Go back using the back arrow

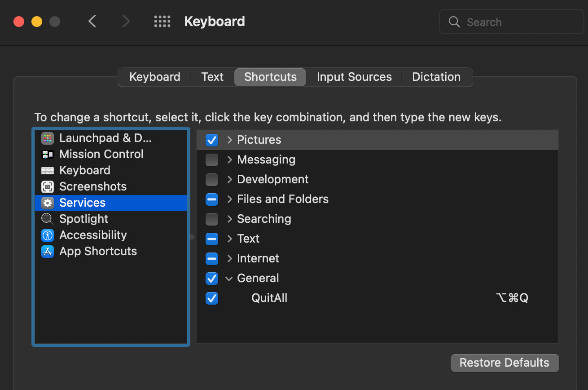[x=92, y=21]
